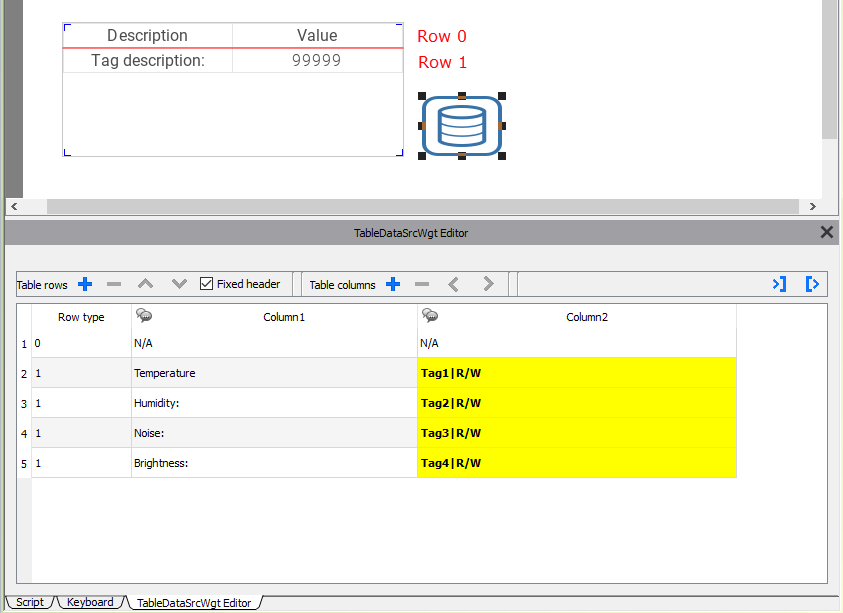843x613 pixels.
Task: Open the Keyboard tab
Action: click(90, 602)
